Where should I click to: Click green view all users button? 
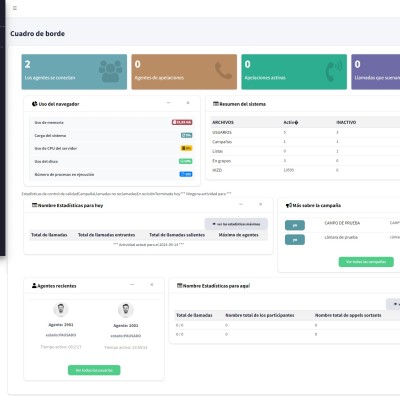coord(94,370)
